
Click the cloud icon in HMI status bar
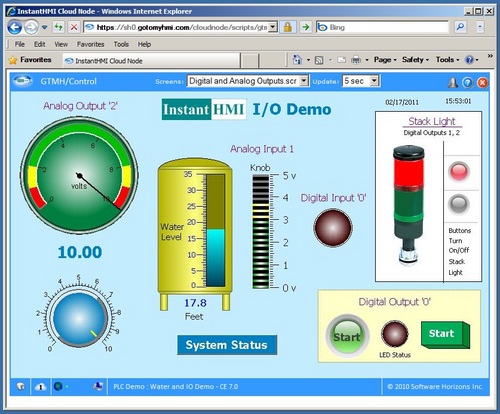click(40, 387)
